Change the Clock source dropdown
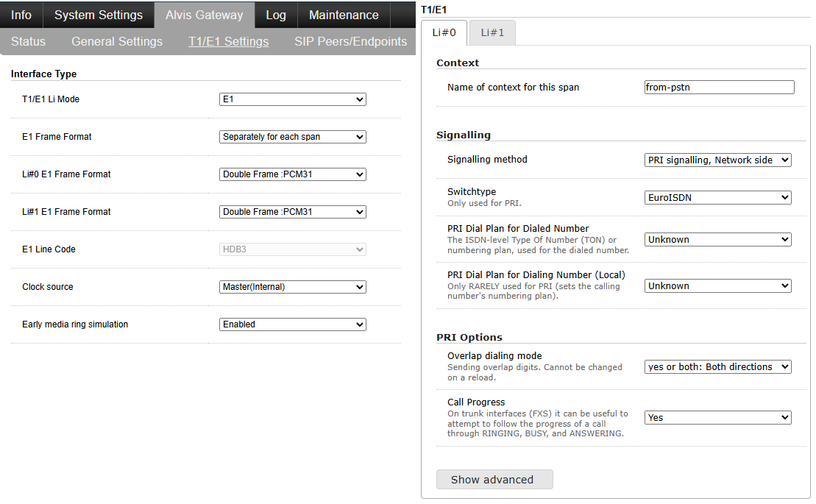Image resolution: width=816 pixels, height=504 pixels. point(293,287)
